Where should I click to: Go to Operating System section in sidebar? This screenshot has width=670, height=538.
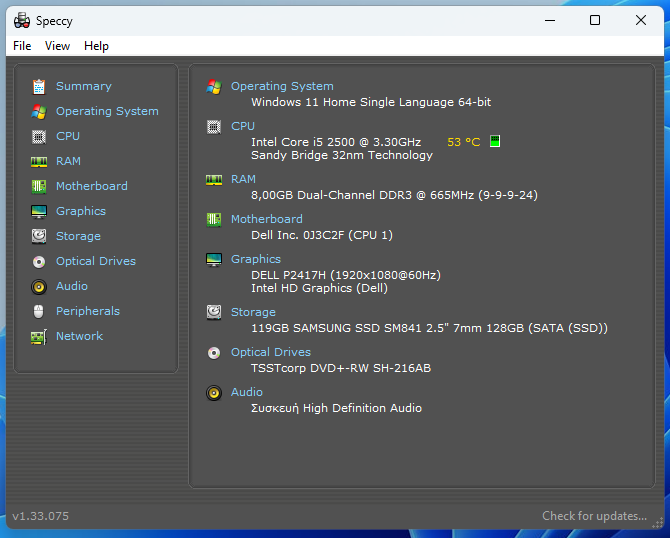pos(107,111)
